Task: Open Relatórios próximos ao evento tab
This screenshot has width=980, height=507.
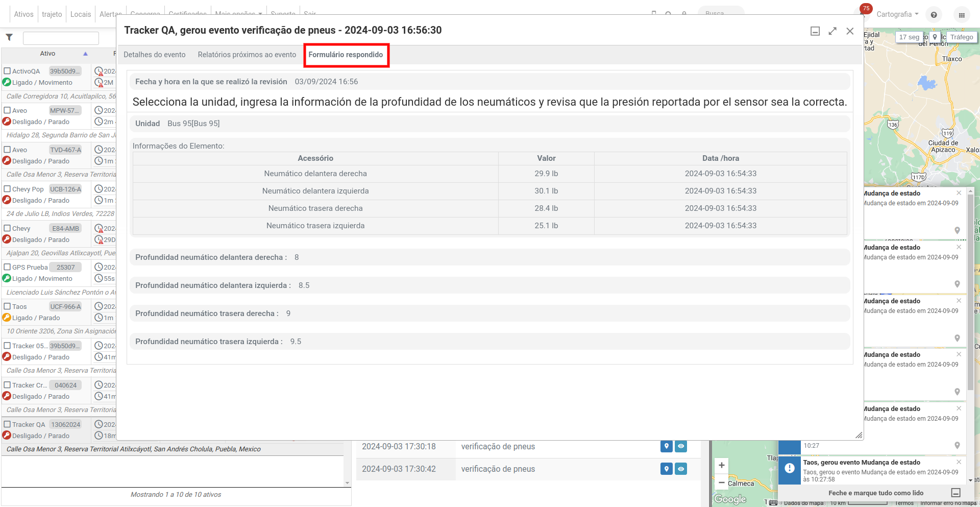Action: pyautogui.click(x=247, y=55)
